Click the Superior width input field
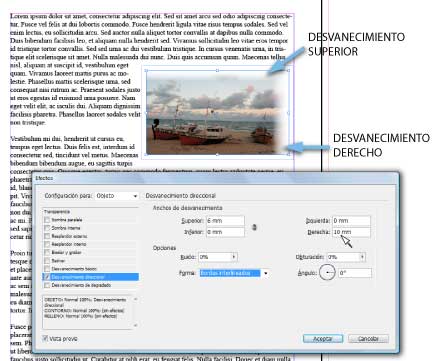 (225, 221)
